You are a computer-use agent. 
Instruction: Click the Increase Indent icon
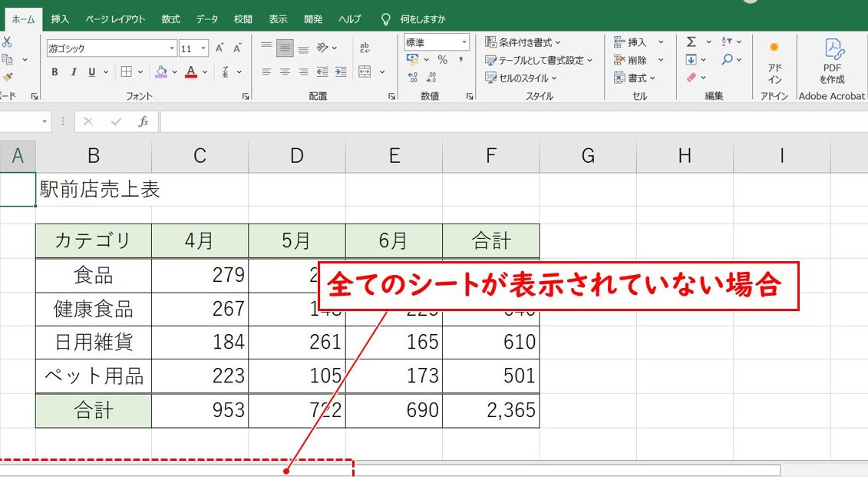(x=341, y=71)
